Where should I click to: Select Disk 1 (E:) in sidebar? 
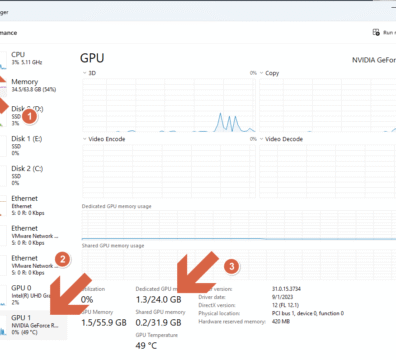33,146
